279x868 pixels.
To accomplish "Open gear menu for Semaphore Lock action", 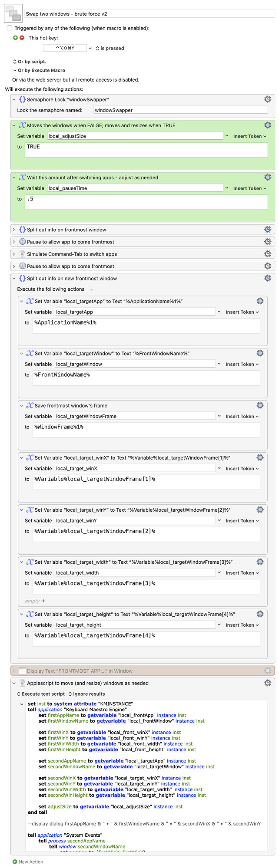I will [x=268, y=99].
